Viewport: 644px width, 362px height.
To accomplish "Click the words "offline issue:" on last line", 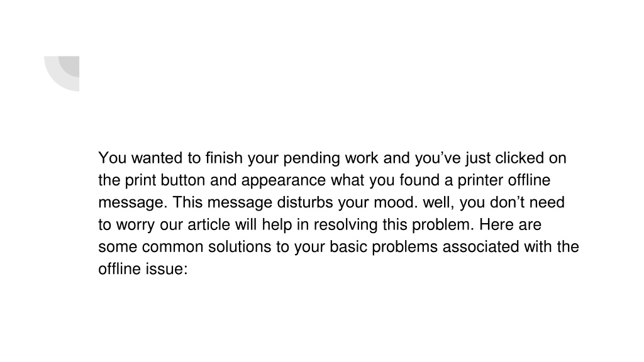I will pos(143,269).
